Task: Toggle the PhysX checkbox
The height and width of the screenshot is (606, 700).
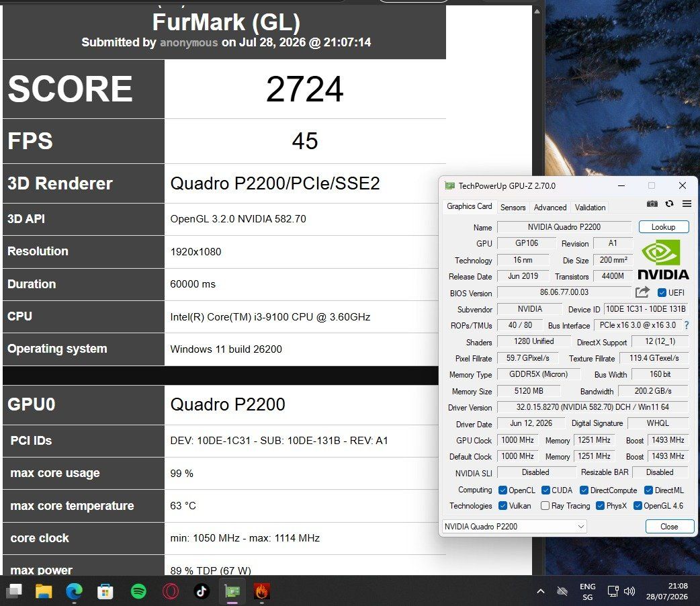Action: [x=600, y=505]
